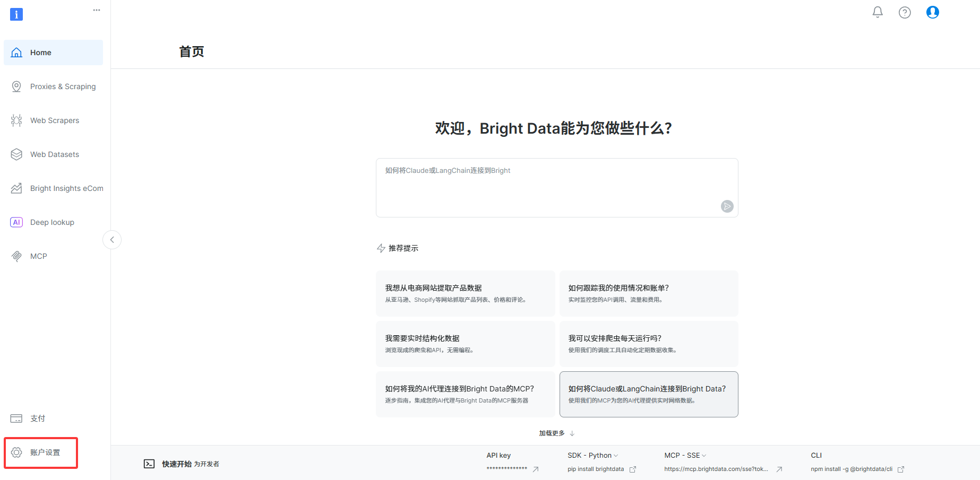
Task: Open external link beside pip install brightdata
Action: pos(633,469)
